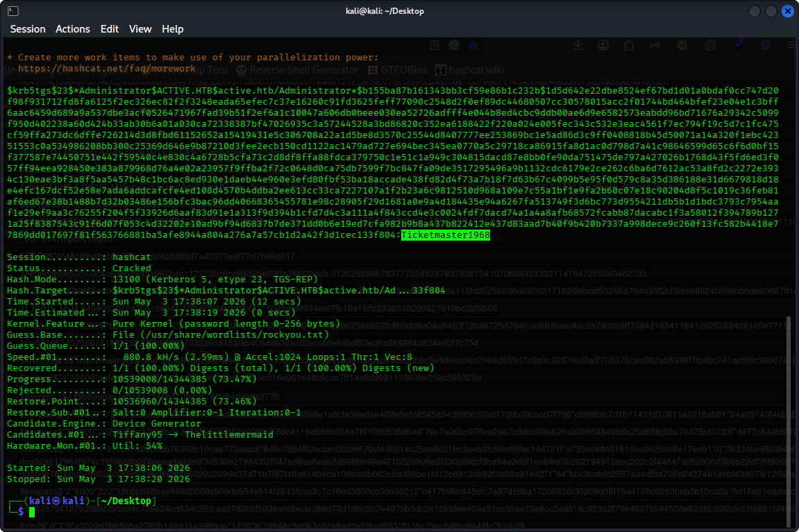Click the Restore.Sub.#01 Salt:0 line

154,413
